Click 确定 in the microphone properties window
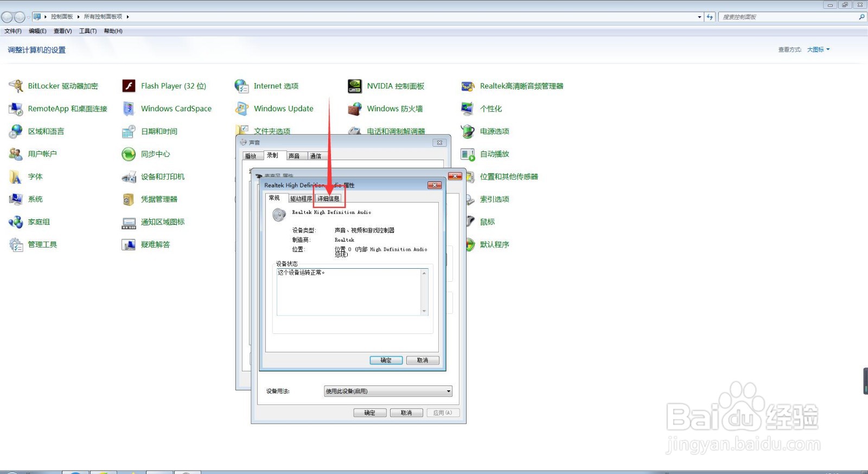This screenshot has height=474, width=868. [x=370, y=413]
